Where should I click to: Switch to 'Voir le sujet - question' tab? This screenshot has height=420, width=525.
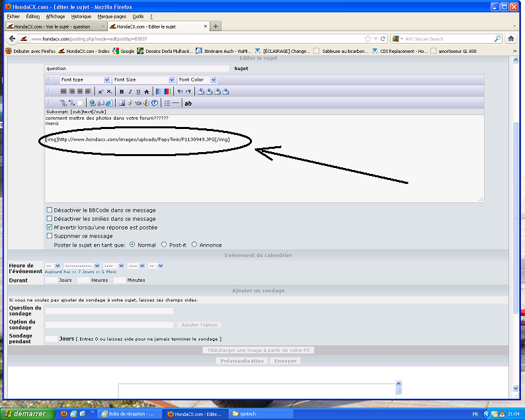click(56, 26)
